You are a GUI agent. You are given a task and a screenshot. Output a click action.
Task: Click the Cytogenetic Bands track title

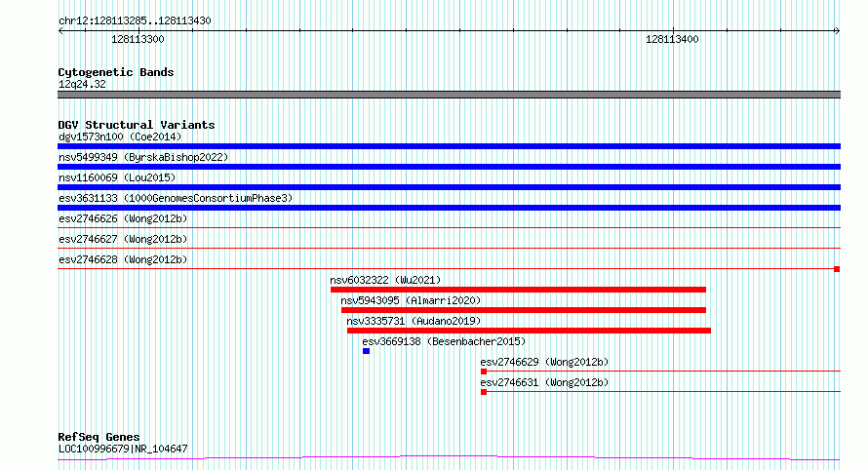coord(116,72)
